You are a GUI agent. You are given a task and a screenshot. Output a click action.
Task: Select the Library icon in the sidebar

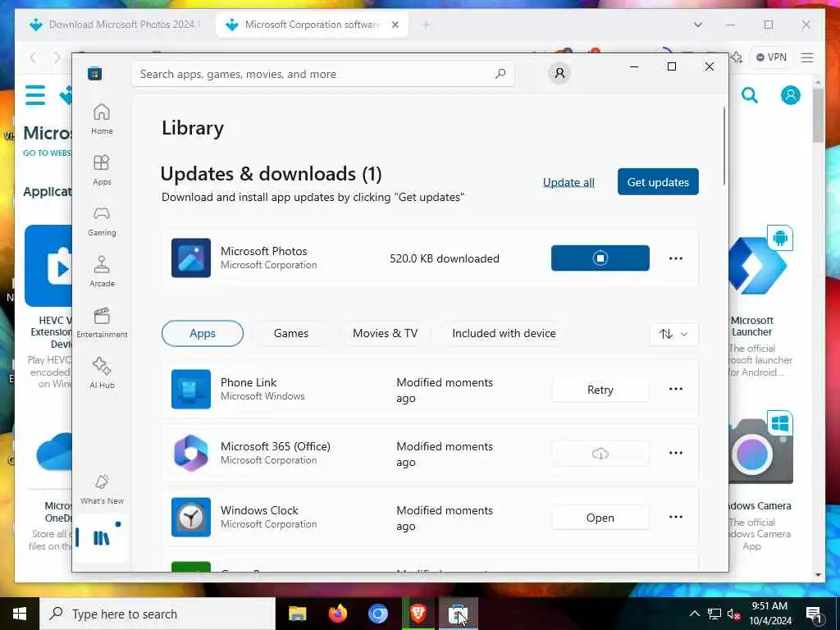(101, 538)
